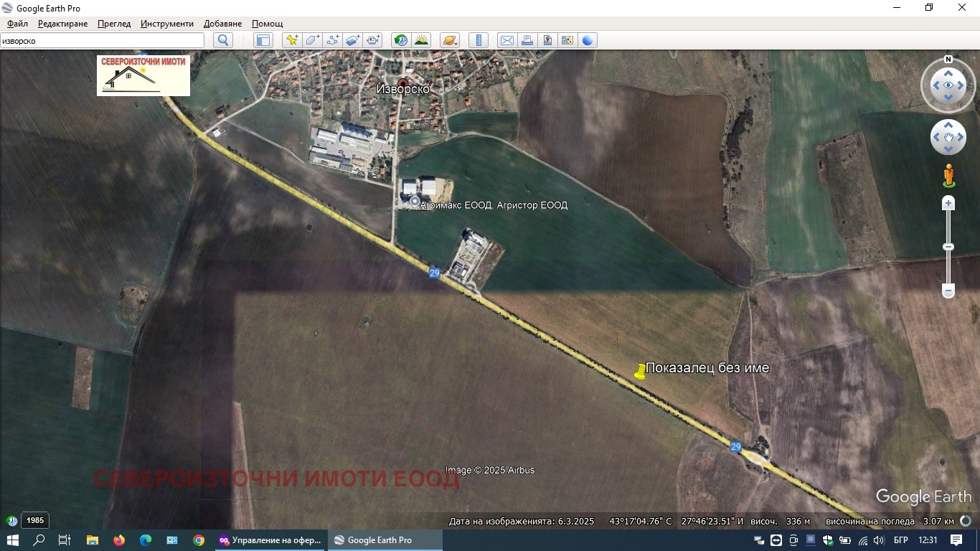Toggle sunlight across the landscape
This screenshot has width=980, height=551.
coord(421,41)
